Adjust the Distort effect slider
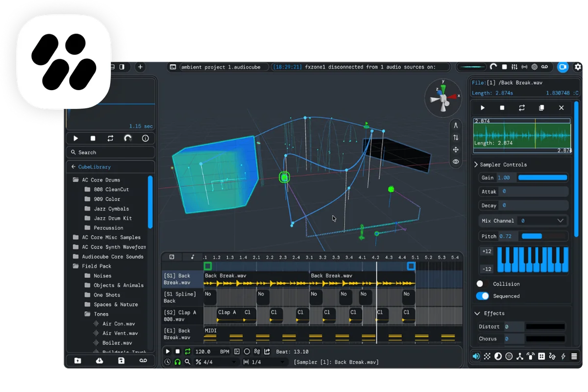This screenshot has width=588, height=392. pyautogui.click(x=545, y=326)
